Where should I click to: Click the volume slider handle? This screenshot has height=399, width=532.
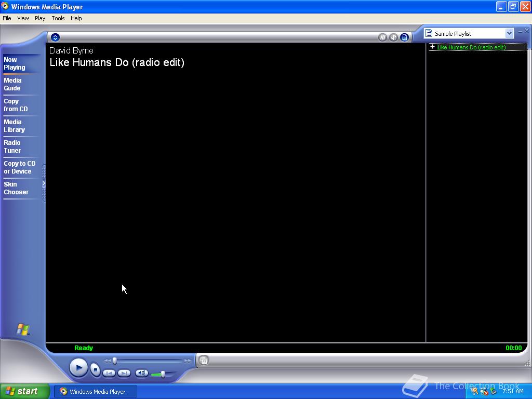pos(163,374)
